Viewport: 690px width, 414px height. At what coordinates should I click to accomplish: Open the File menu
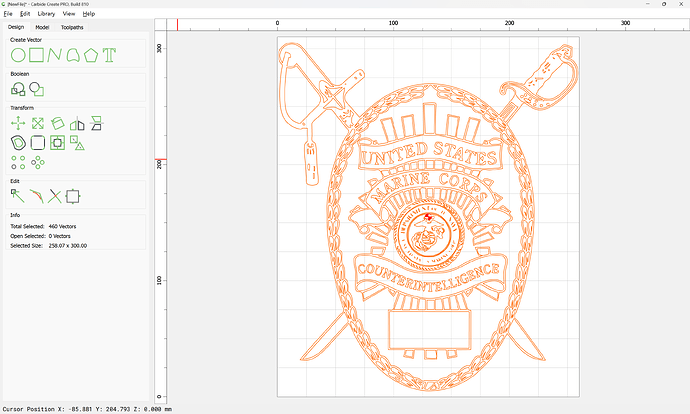8,14
